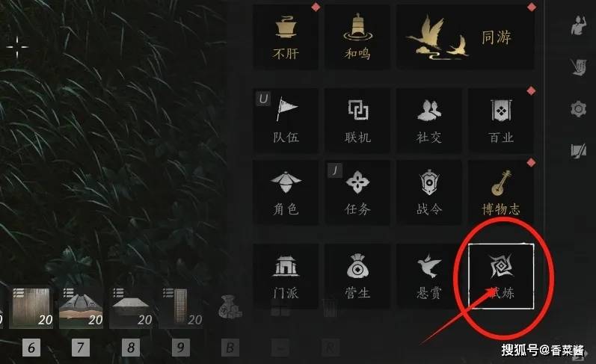This screenshot has width=596, height=364.
Task: Open the 联机 online play menu
Action: (x=357, y=121)
